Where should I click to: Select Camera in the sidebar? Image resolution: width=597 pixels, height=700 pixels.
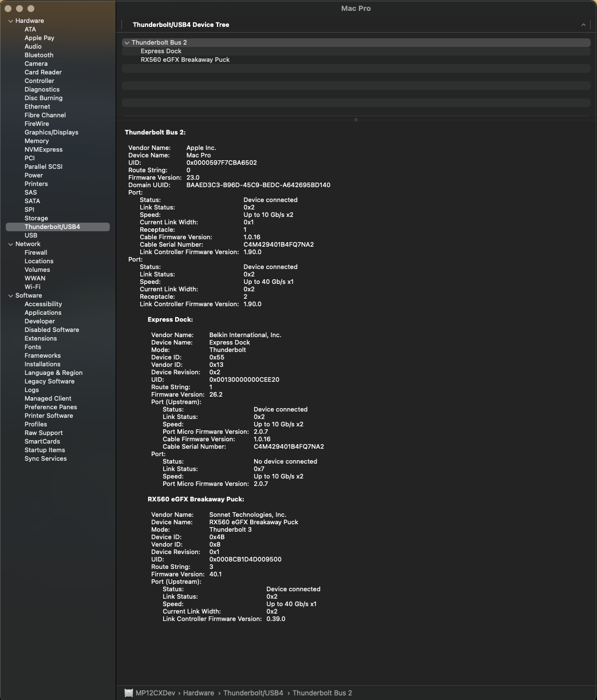point(36,64)
